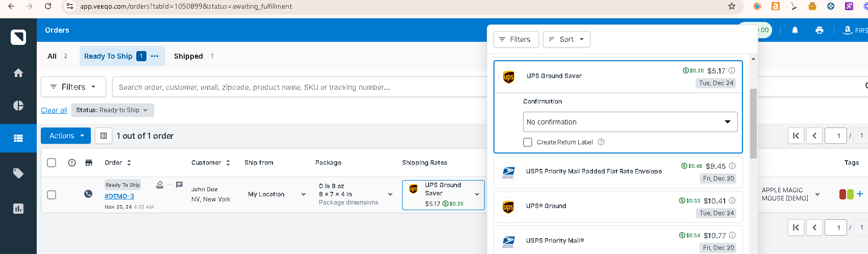Viewport: 868px width, 254px height.
Task: Open the notes icon for #DEMO-3
Action: [179, 185]
